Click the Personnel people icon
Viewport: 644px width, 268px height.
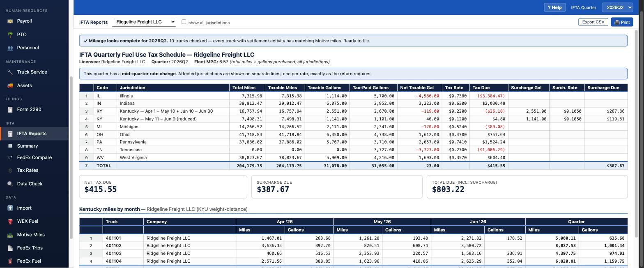tap(10, 48)
